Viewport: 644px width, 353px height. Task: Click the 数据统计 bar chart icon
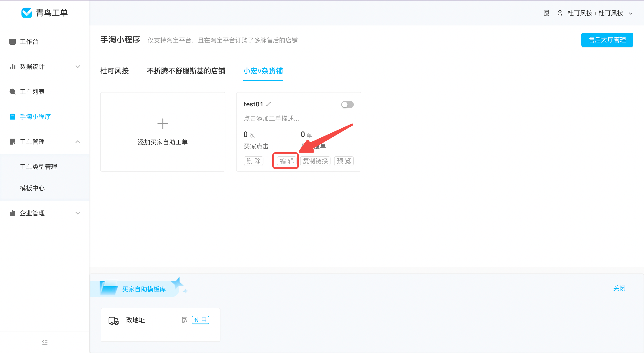click(12, 66)
